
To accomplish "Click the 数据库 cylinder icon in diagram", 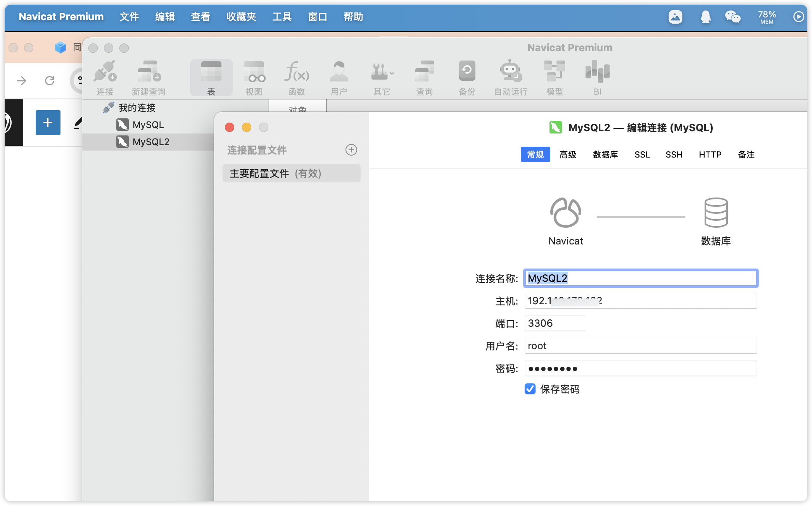I will tap(716, 212).
